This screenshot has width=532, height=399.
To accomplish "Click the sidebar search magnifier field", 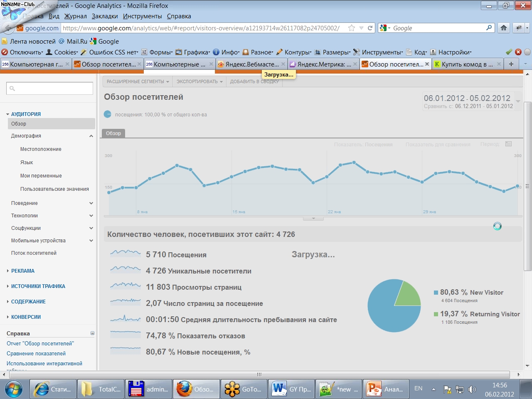I will tap(49, 88).
